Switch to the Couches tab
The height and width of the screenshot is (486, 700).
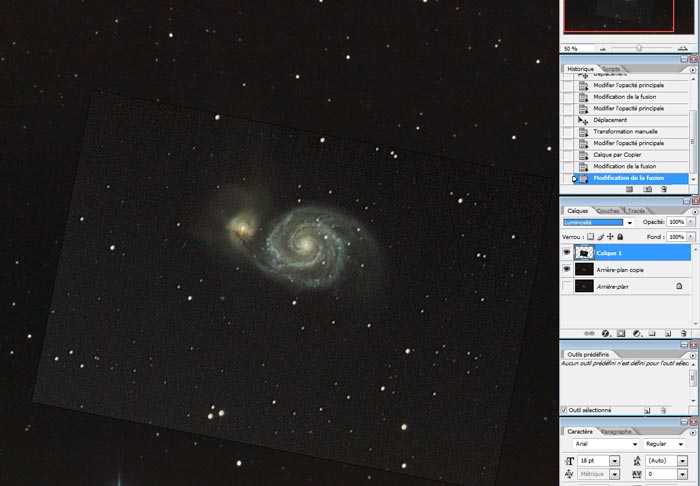[x=608, y=211]
